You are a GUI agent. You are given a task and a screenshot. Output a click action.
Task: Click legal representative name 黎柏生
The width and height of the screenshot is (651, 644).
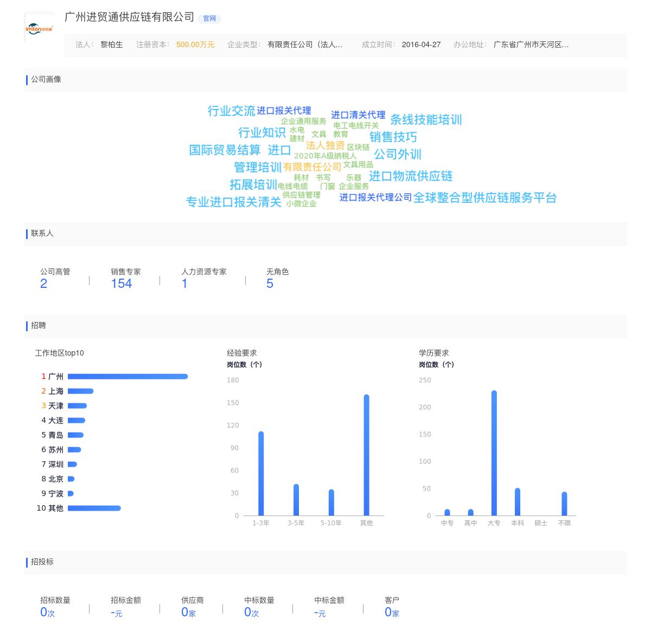coord(112,44)
